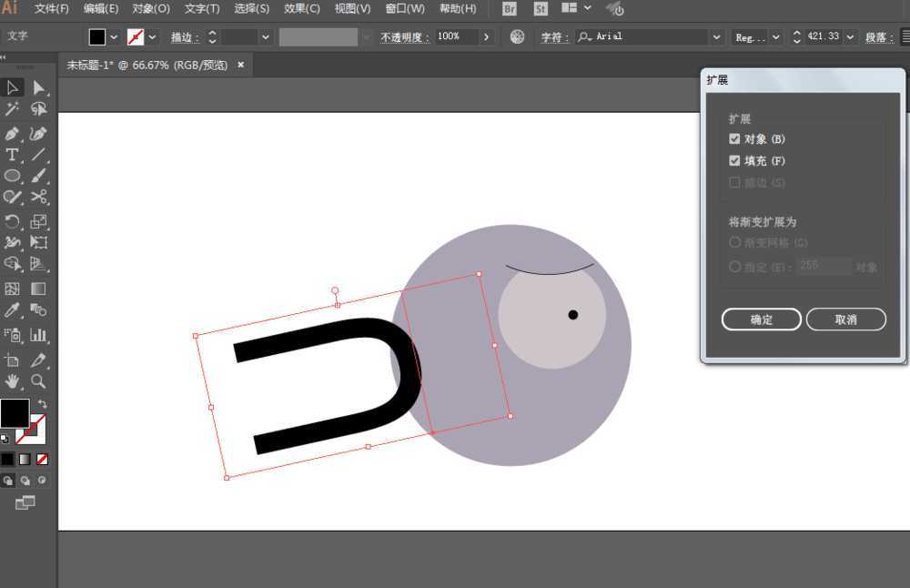Pick the Eyedropper tool

(x=12, y=311)
